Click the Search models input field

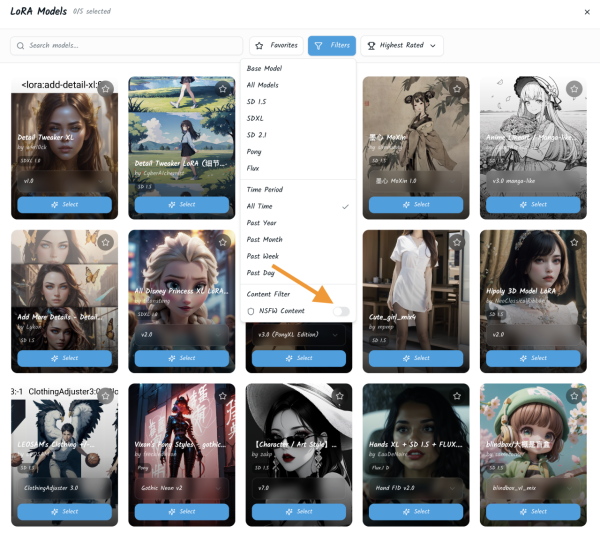coord(127,46)
